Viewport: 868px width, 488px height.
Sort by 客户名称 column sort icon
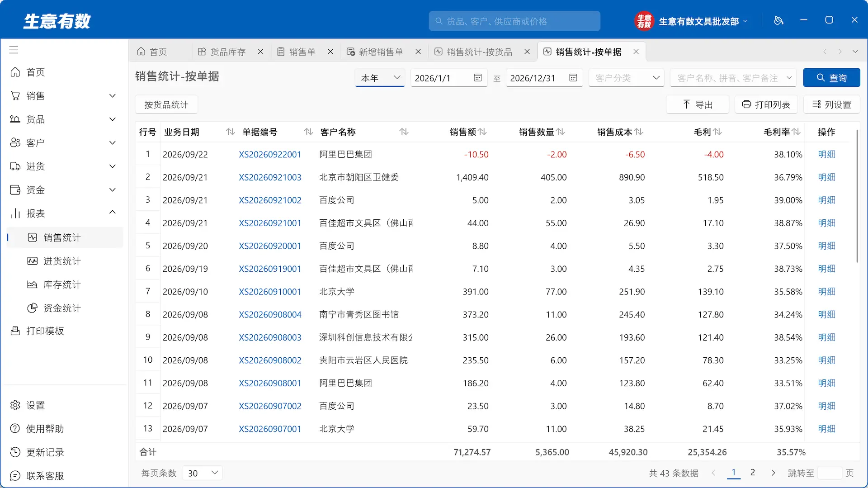pos(404,132)
